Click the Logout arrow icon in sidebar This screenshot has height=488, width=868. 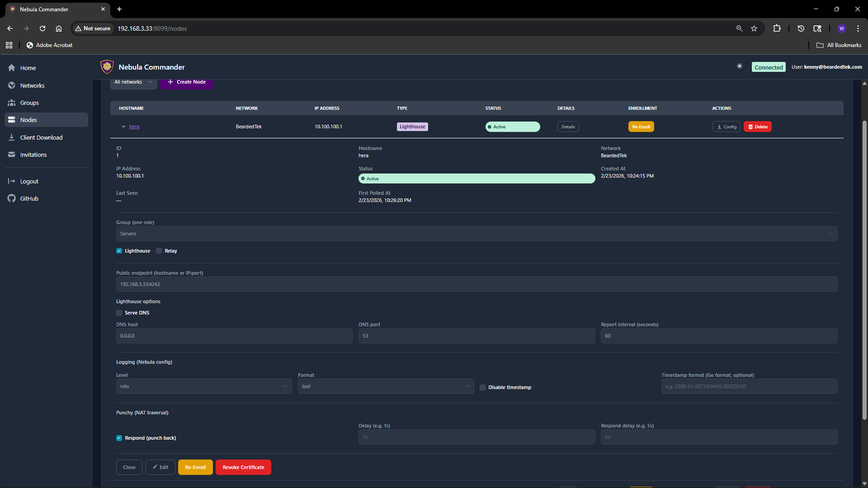point(12,181)
